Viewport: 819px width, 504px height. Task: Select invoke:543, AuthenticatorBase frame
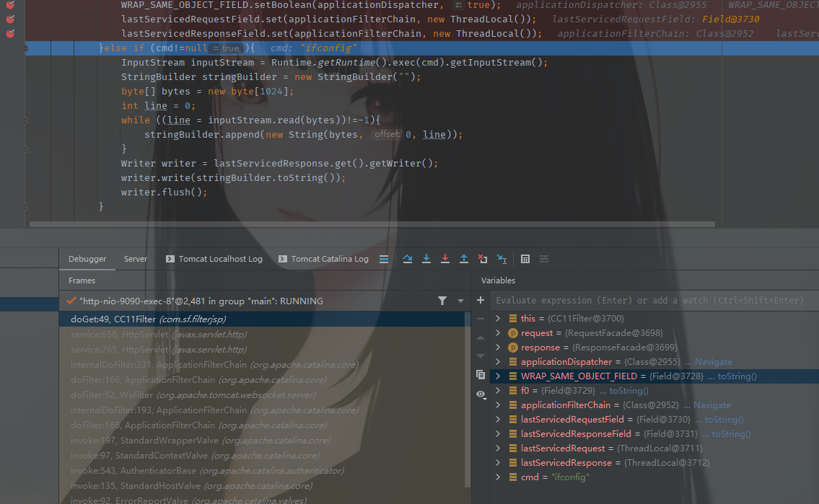click(x=261, y=471)
